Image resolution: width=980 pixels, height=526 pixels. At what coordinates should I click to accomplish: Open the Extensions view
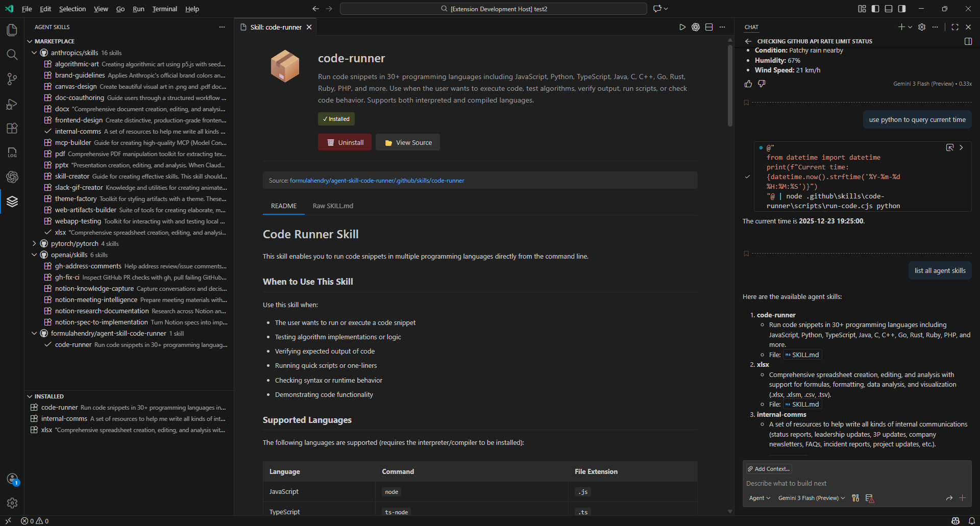click(12, 129)
